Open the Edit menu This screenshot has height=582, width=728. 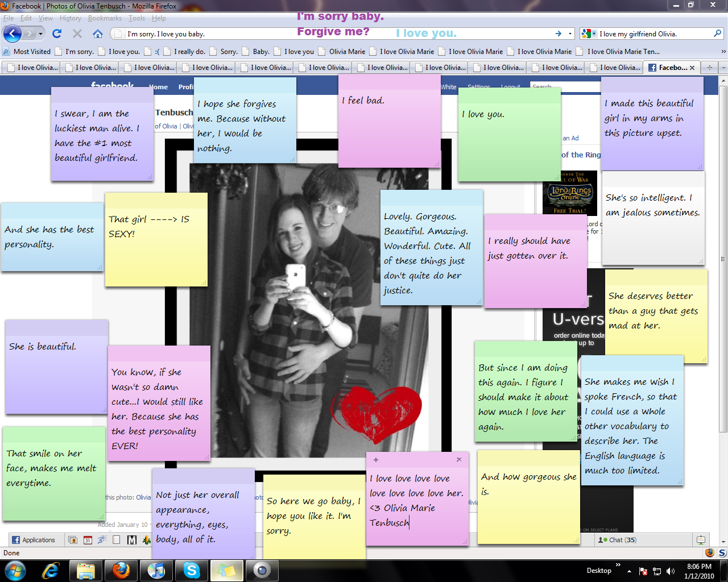point(26,18)
